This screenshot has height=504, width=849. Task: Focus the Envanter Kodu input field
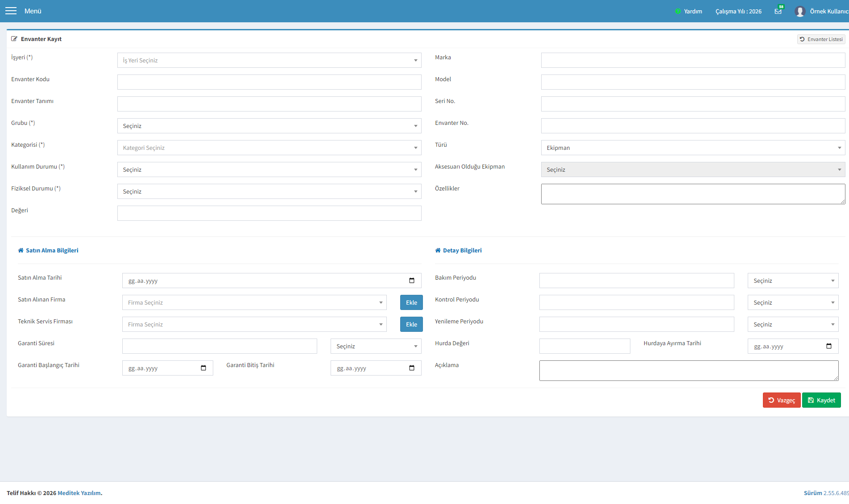pyautogui.click(x=269, y=82)
